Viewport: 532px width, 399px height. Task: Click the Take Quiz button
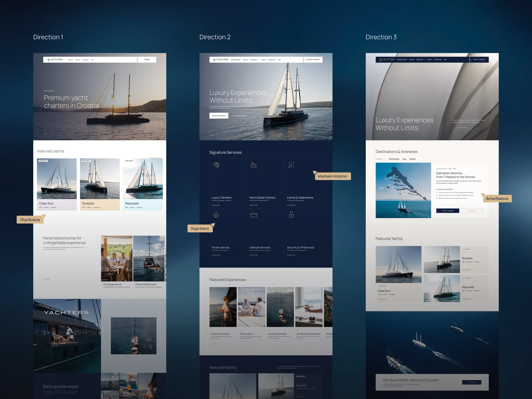(x=472, y=382)
